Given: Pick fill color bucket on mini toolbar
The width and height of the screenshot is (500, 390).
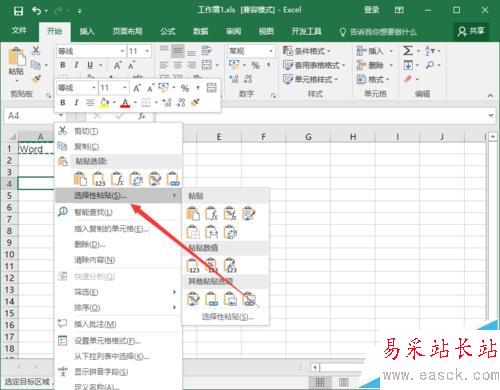Looking at the screenshot, I should [x=105, y=102].
